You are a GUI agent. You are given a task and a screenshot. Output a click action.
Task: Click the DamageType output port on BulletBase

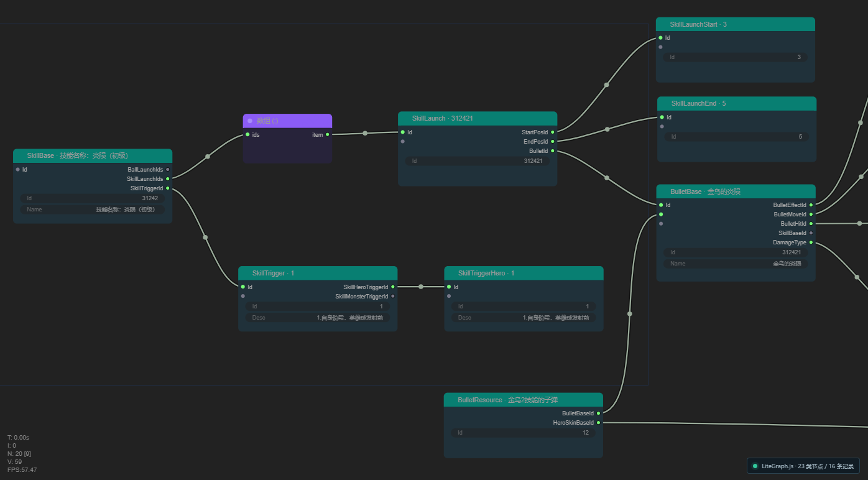coord(811,242)
